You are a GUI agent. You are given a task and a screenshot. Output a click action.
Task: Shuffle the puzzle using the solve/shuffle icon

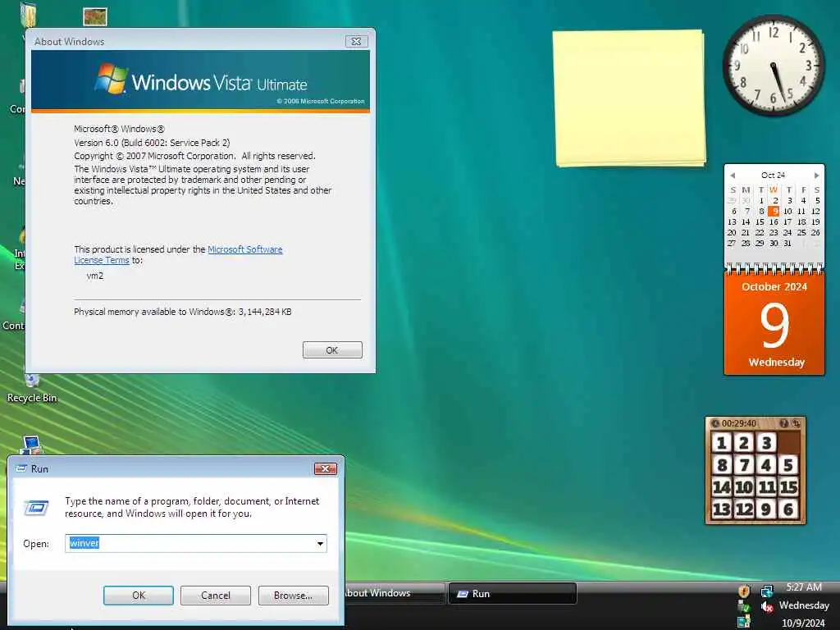click(x=796, y=423)
